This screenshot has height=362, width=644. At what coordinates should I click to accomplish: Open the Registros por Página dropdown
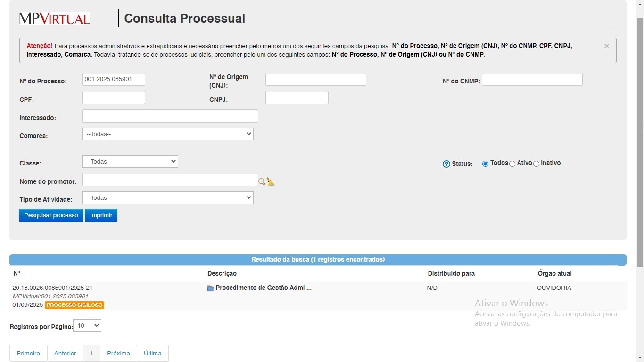(x=87, y=325)
